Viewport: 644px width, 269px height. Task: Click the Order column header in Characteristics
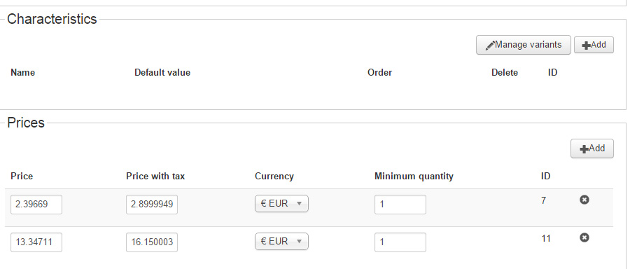379,72
